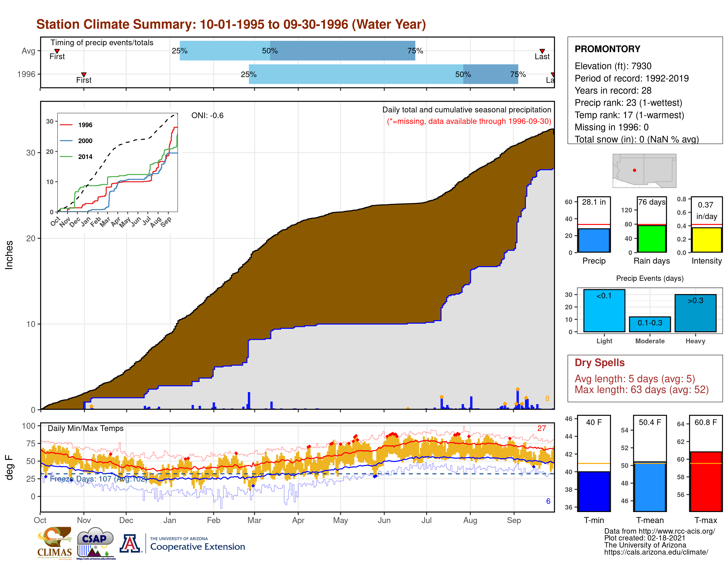Click the Daily Min/Max Temps label
This screenshot has height=563, width=728.
click(x=86, y=428)
